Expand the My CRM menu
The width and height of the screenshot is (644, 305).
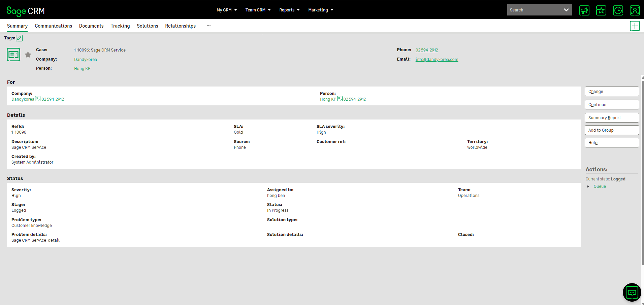[x=227, y=10]
